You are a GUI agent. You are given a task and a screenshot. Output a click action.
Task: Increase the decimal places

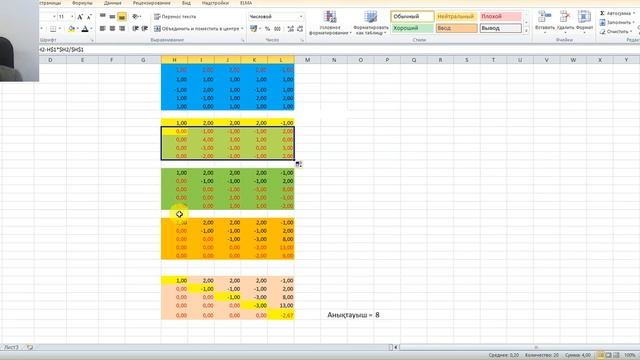point(291,29)
